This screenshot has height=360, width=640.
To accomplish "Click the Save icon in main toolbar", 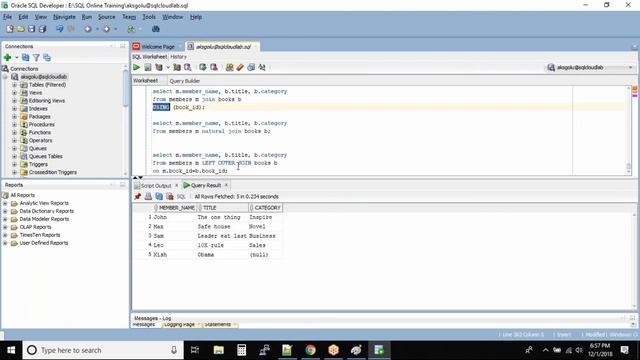I will coord(31,29).
